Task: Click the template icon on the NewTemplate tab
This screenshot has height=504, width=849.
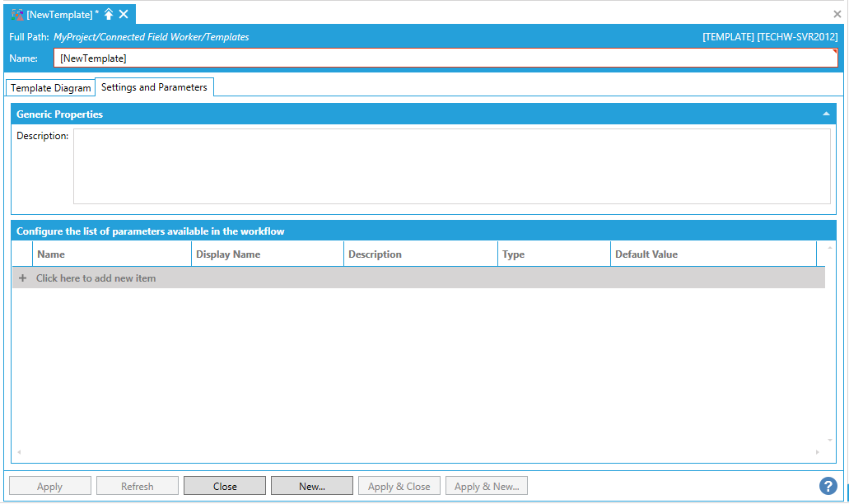Action: pyautogui.click(x=17, y=14)
